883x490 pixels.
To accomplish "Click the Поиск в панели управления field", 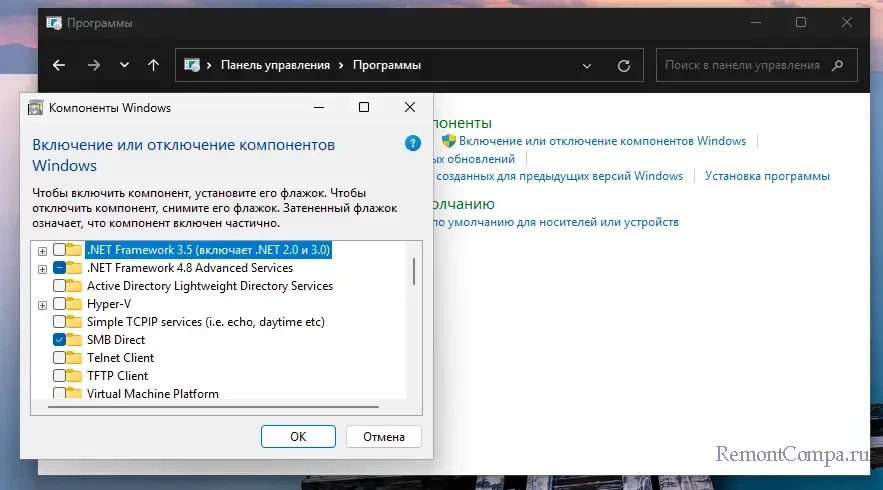I will click(756, 65).
